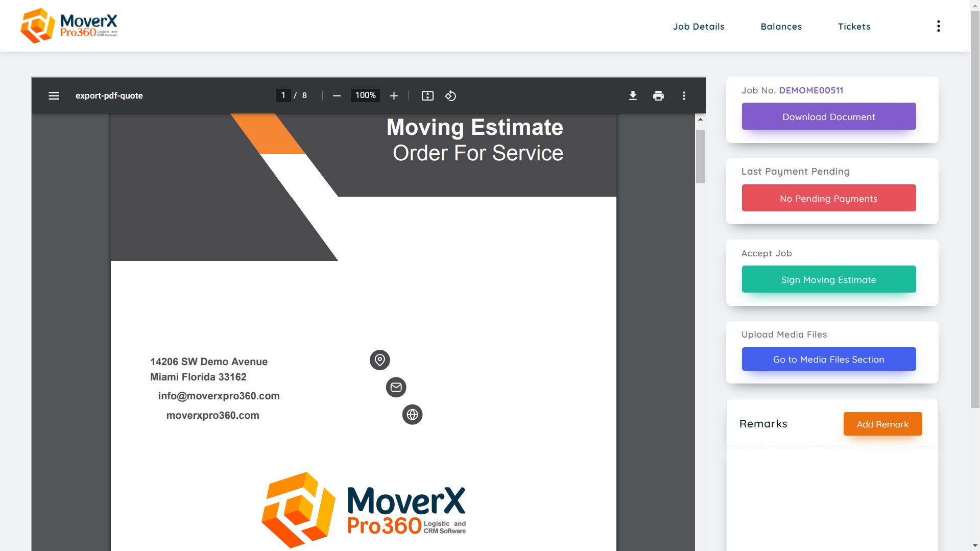980x551 pixels.
Task: Download the PDF via the toolbar icon
Action: [x=633, y=95]
